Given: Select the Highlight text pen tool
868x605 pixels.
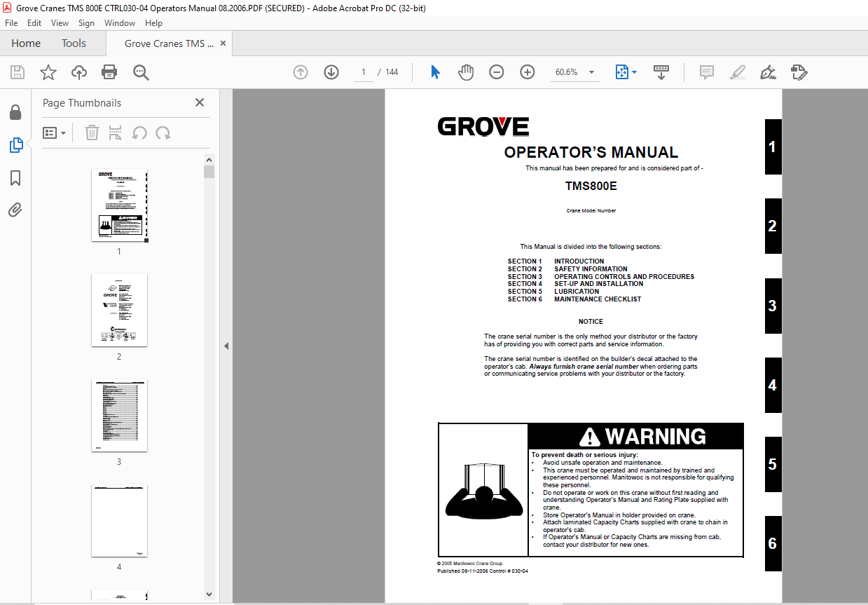Looking at the screenshot, I should pos(737,72).
